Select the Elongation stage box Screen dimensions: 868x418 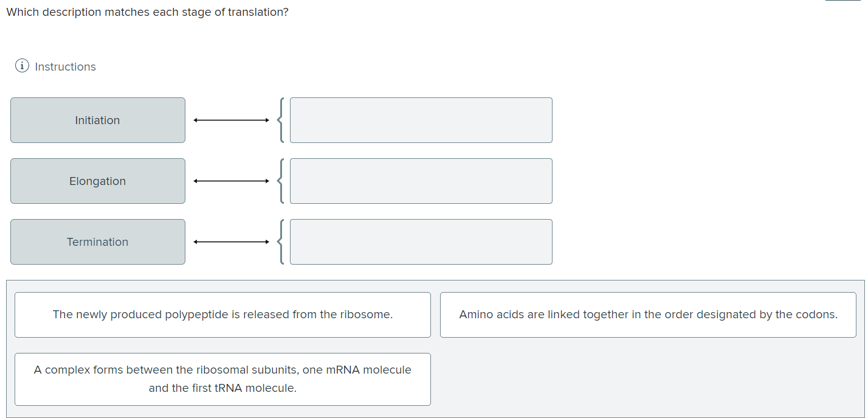tap(97, 181)
